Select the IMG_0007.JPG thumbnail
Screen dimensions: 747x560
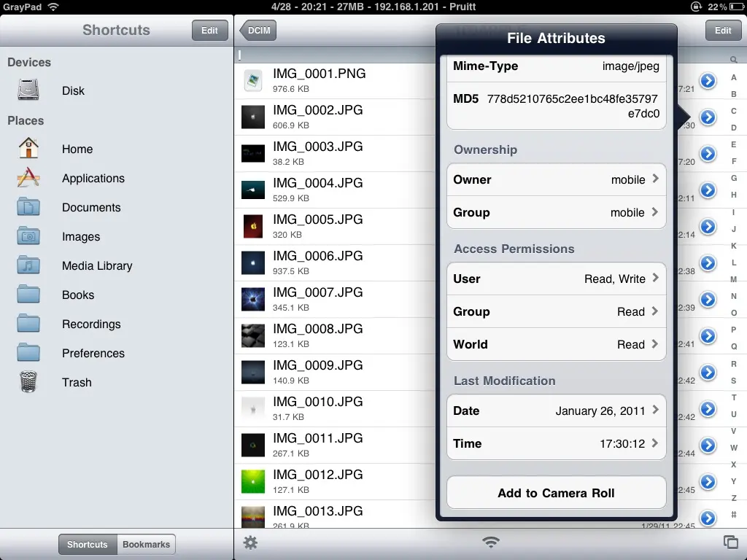tap(253, 300)
